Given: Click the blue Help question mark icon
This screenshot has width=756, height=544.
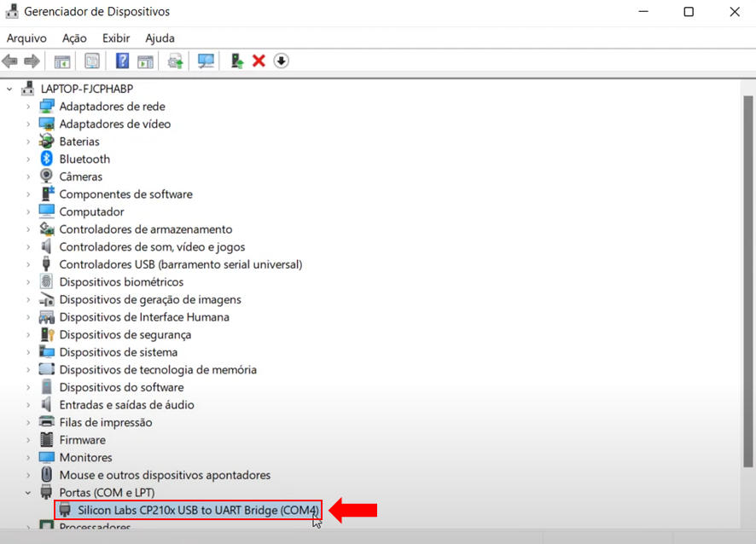Looking at the screenshot, I should click(x=122, y=61).
